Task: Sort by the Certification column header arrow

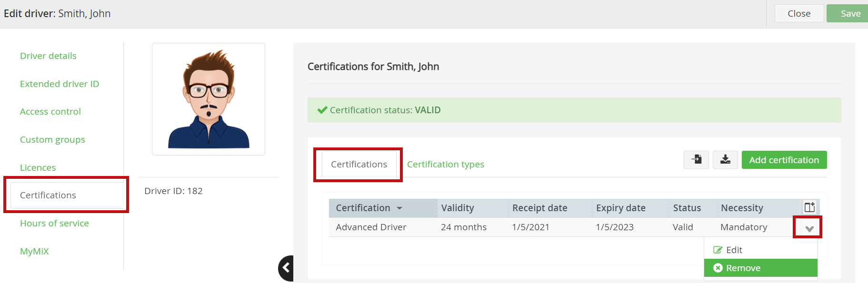Action: pyautogui.click(x=399, y=208)
